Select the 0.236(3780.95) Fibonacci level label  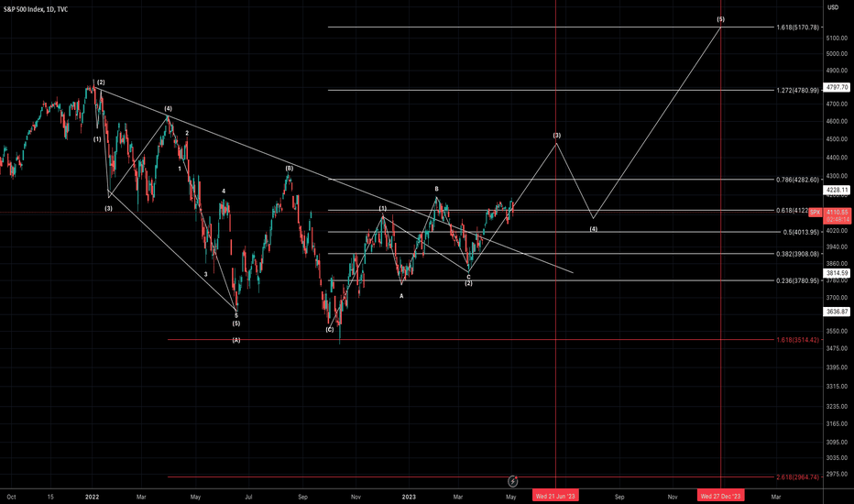(798, 280)
